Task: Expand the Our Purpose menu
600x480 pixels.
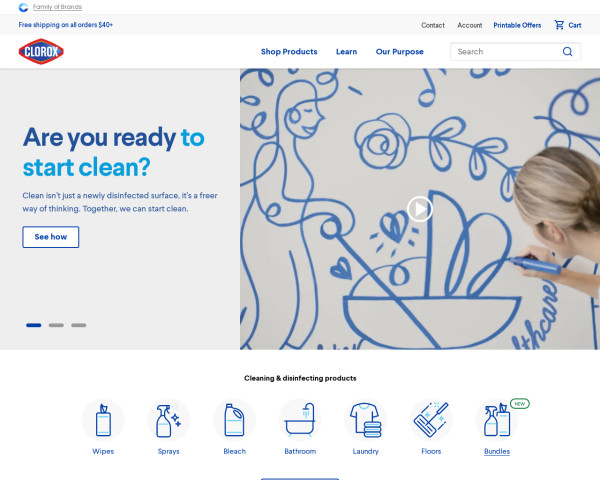Action: tap(399, 52)
